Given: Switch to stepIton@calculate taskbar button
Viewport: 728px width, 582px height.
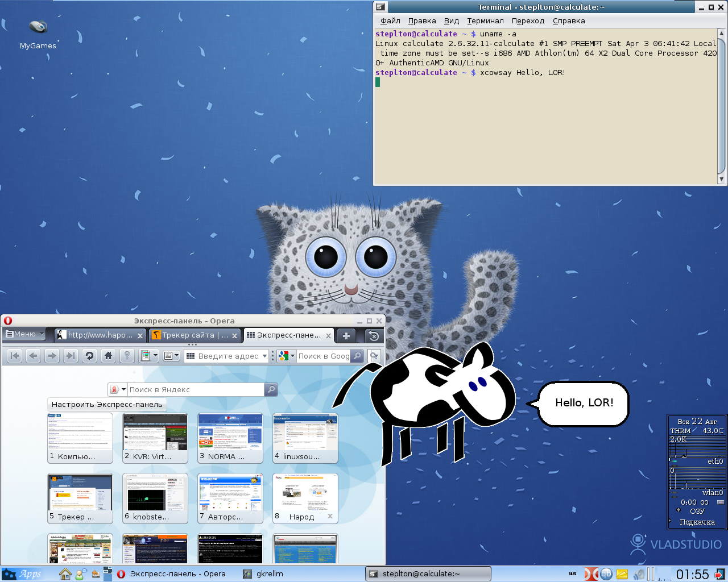Looking at the screenshot, I should click(x=428, y=574).
